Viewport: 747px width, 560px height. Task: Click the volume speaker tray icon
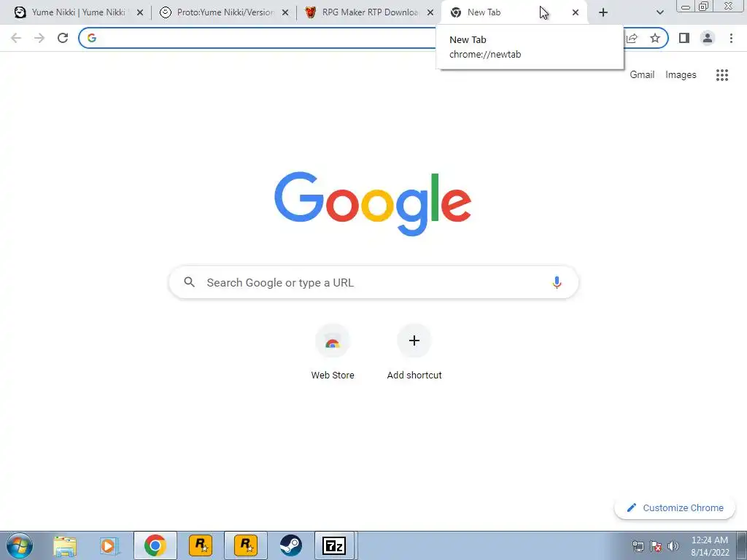[673, 546]
